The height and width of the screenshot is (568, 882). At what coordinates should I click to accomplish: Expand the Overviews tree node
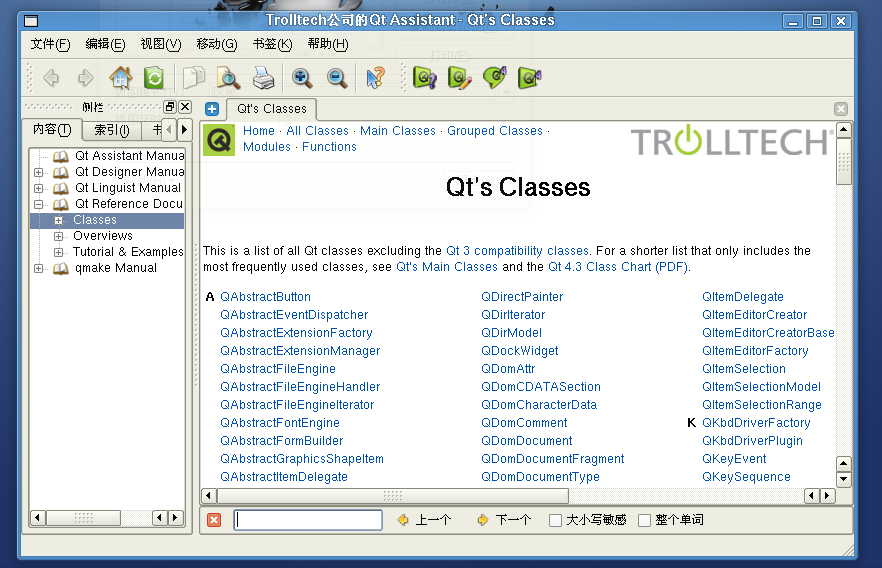(58, 236)
